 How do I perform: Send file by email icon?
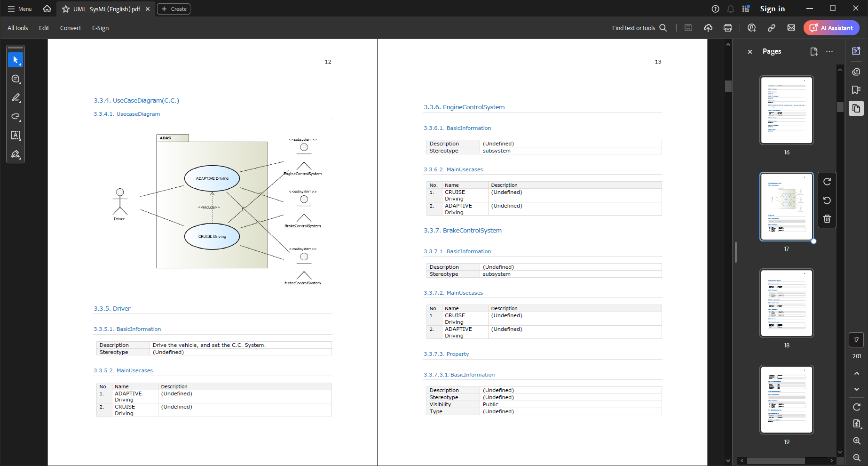tap(791, 28)
